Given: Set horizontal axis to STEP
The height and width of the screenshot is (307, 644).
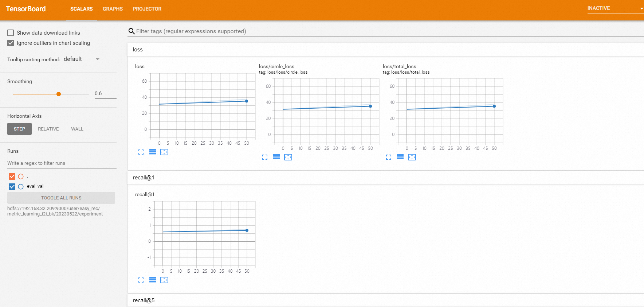Looking at the screenshot, I should click(x=19, y=129).
